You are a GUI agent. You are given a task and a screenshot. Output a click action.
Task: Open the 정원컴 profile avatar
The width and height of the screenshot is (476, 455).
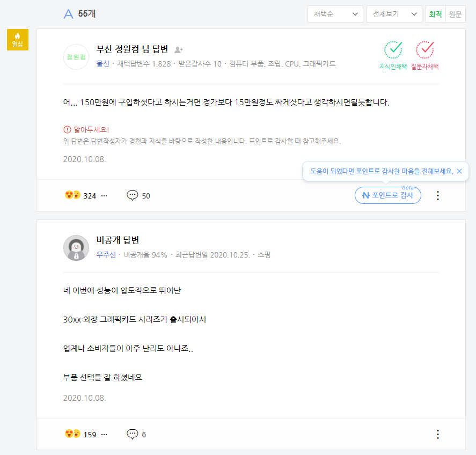76,57
